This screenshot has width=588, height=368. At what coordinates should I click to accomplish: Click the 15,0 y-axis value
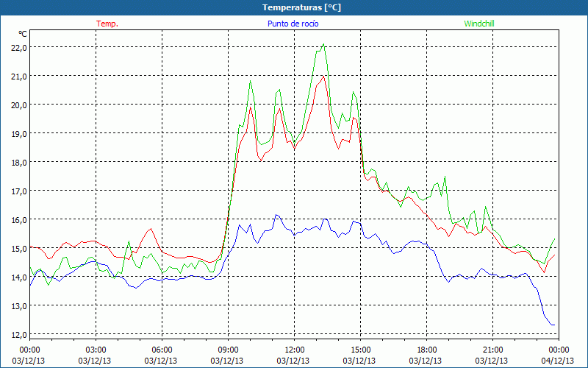pyautogui.click(x=19, y=249)
